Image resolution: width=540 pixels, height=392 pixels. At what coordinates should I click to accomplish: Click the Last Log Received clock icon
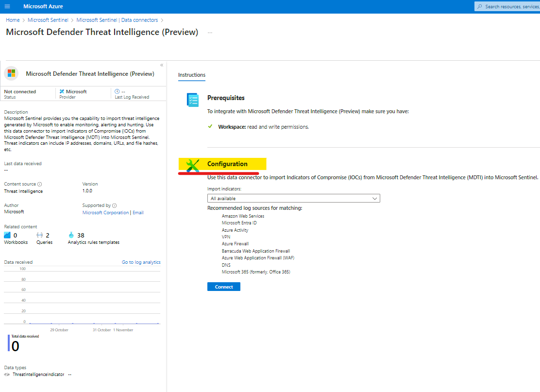(x=117, y=91)
